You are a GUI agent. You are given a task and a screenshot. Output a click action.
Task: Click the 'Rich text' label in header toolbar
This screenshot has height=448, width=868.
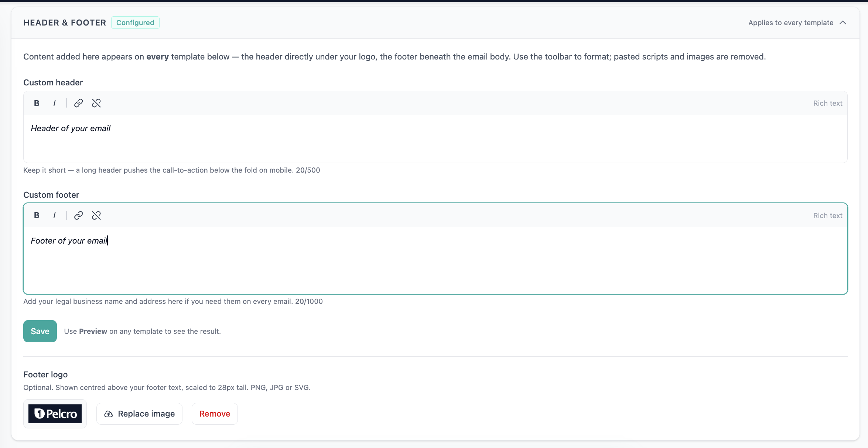[828, 103]
